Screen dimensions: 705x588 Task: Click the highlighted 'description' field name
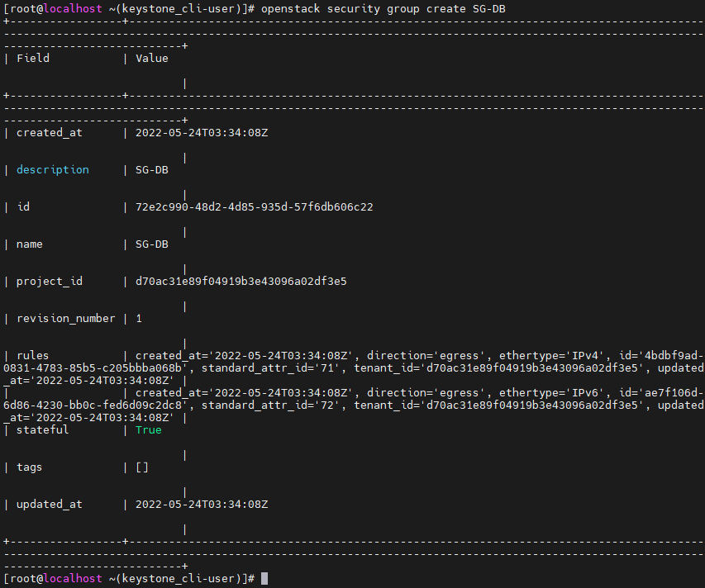pos(53,170)
